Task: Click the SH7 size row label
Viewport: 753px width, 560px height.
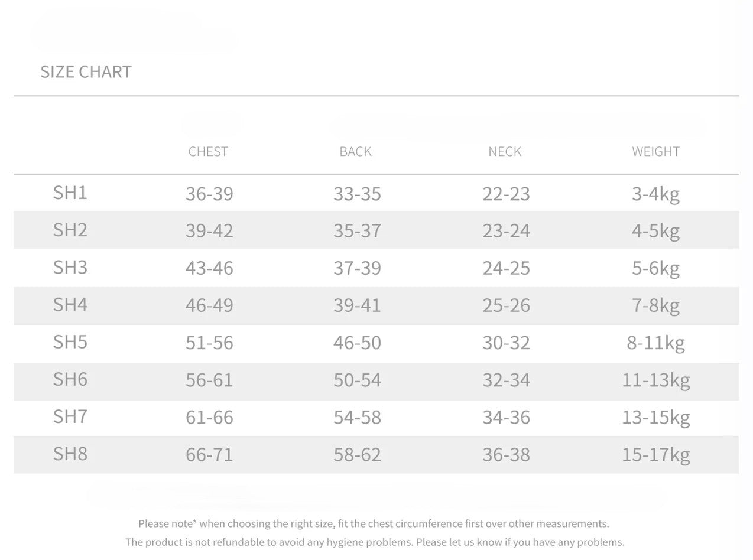Action: pos(70,416)
